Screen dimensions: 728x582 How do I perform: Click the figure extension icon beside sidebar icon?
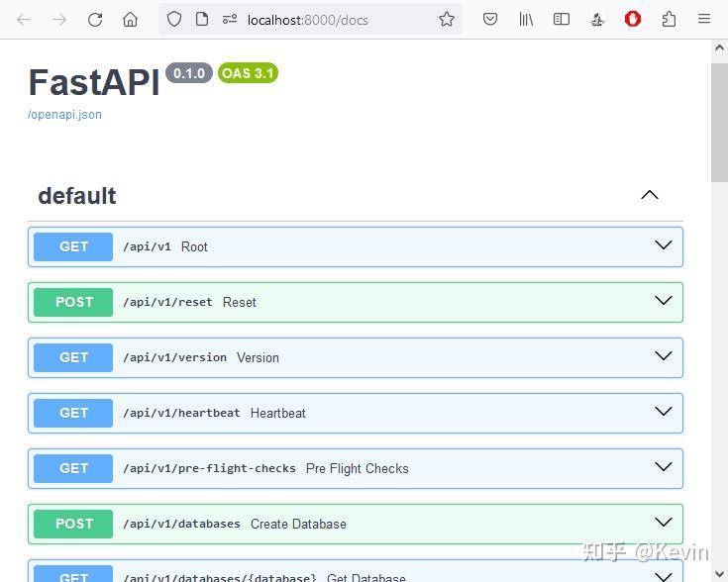[597, 19]
